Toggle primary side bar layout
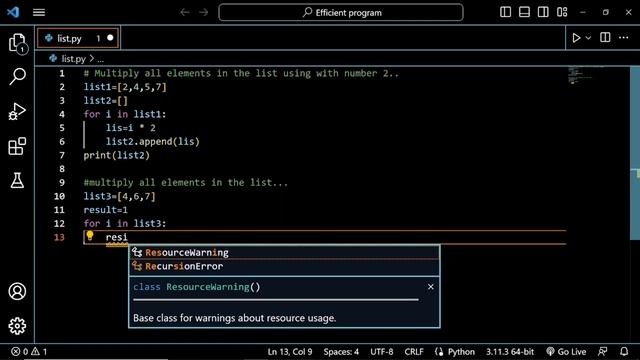The image size is (640, 360). 505,12
